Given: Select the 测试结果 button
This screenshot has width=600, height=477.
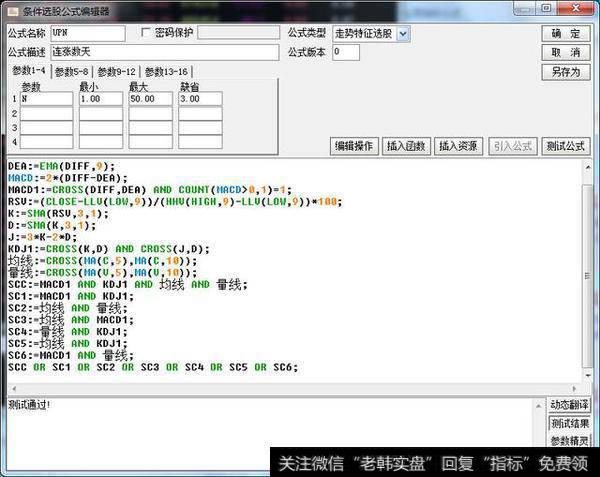Looking at the screenshot, I should tap(569, 423).
